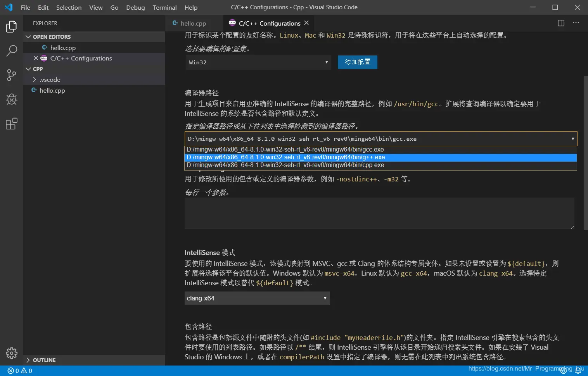The image size is (588, 376).
Task: Click the VS Code logo icon
Action: pos(9,7)
